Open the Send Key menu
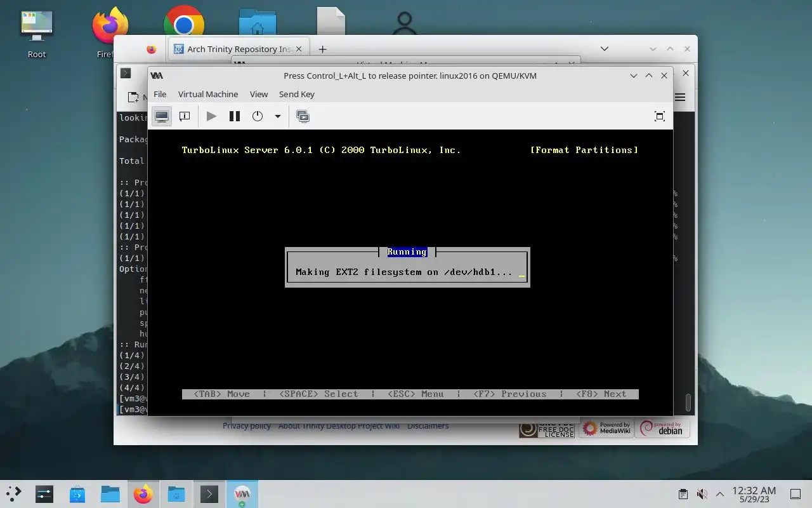The width and height of the screenshot is (812, 508). 297,94
